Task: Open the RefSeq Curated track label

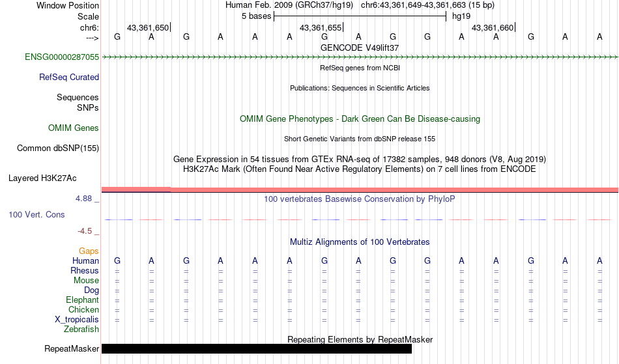Action: pyautogui.click(x=69, y=77)
